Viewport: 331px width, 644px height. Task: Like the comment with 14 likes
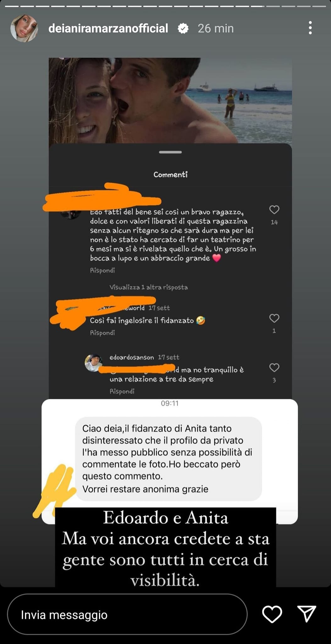coord(274,210)
